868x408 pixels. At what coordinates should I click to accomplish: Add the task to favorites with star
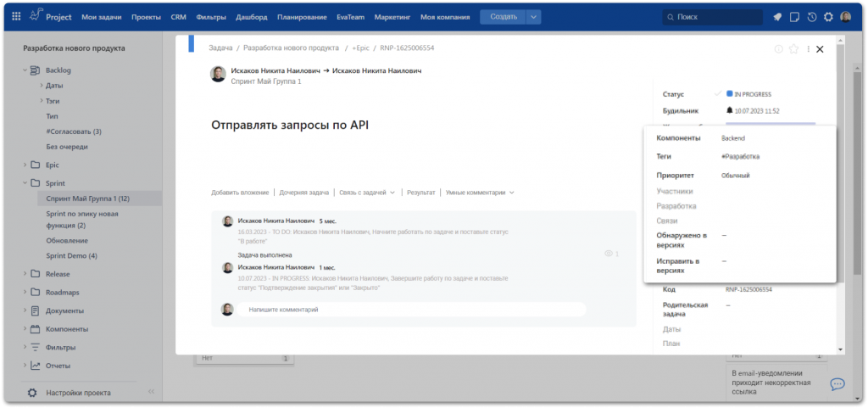pos(793,49)
